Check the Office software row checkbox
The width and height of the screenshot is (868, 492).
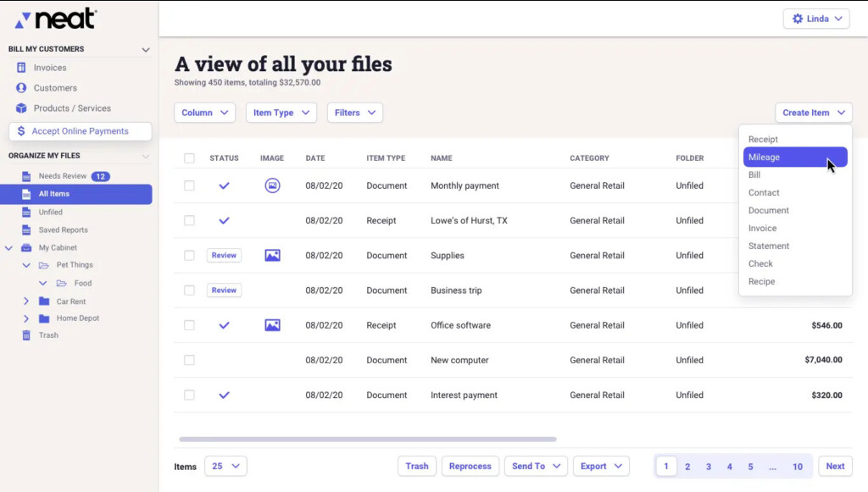pos(189,325)
